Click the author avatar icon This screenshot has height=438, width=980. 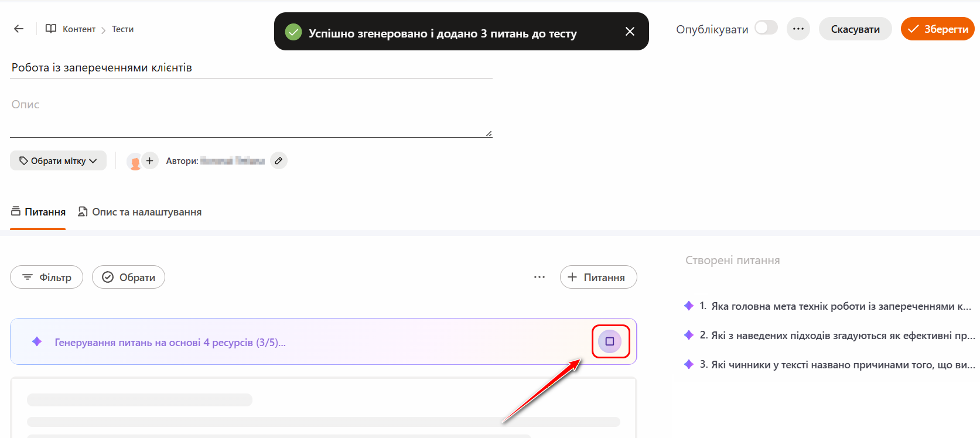click(x=135, y=162)
